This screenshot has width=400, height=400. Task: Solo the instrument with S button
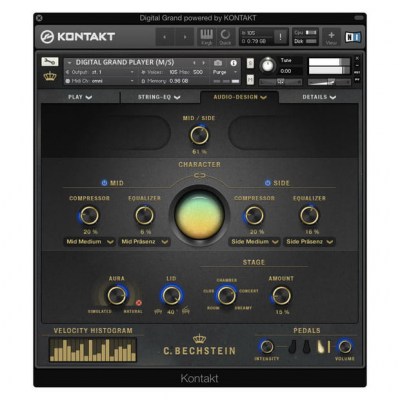(x=250, y=63)
